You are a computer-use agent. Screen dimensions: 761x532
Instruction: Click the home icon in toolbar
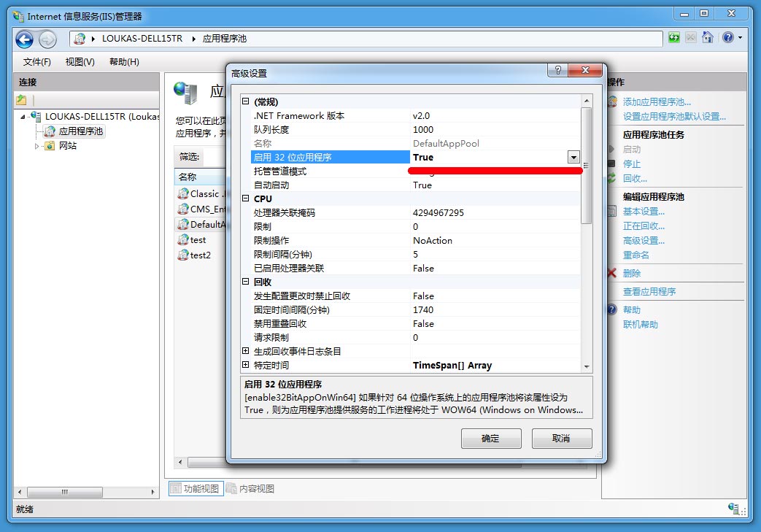(x=708, y=37)
